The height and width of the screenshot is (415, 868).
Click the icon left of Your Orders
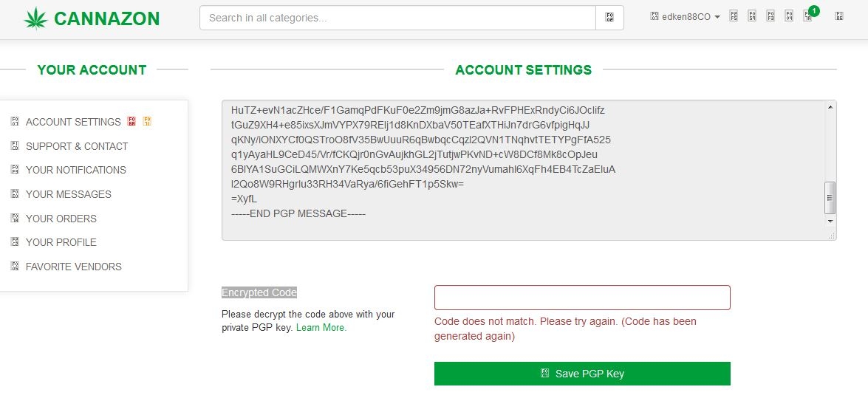[15, 218]
